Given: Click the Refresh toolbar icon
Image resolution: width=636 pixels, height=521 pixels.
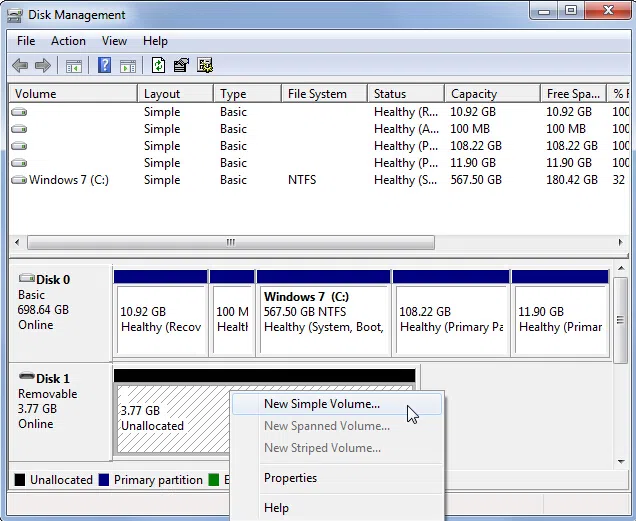Looking at the screenshot, I should pyautogui.click(x=158, y=66).
